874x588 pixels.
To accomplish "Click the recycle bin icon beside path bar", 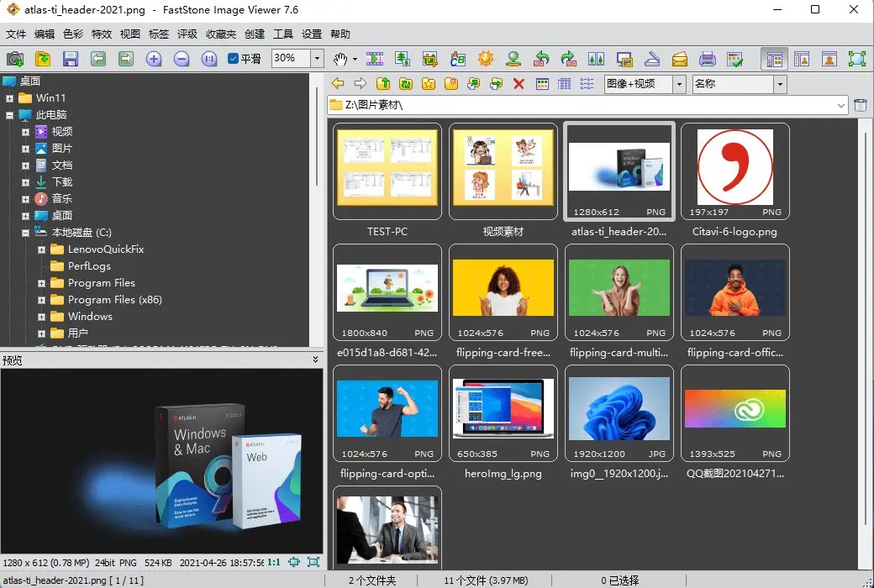I will 861,105.
